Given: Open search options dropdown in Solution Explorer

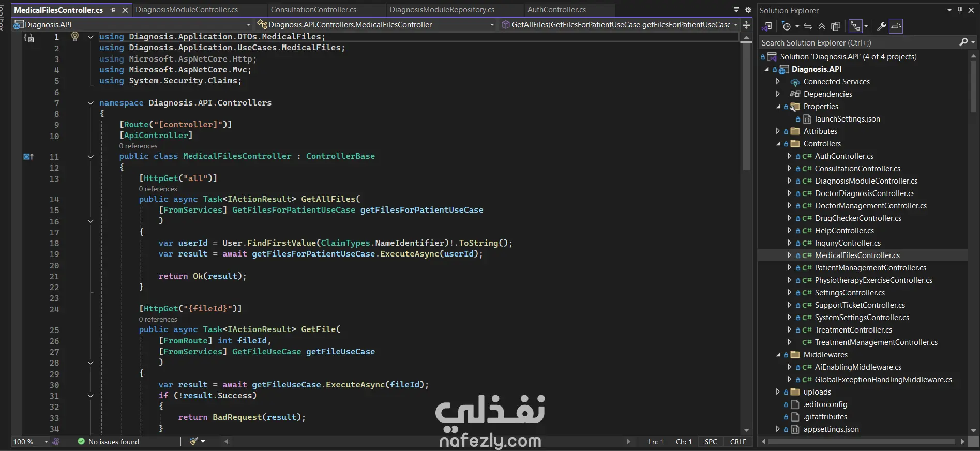Looking at the screenshot, I should [x=973, y=42].
